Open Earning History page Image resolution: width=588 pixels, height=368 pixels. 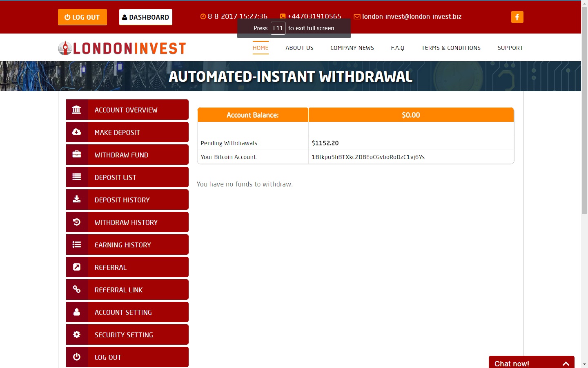pos(127,245)
